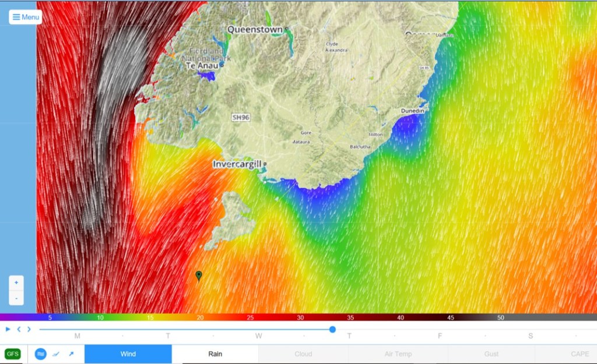This screenshot has height=364, width=597.
Task: Open the Air Temp layer tab
Action: coord(398,354)
